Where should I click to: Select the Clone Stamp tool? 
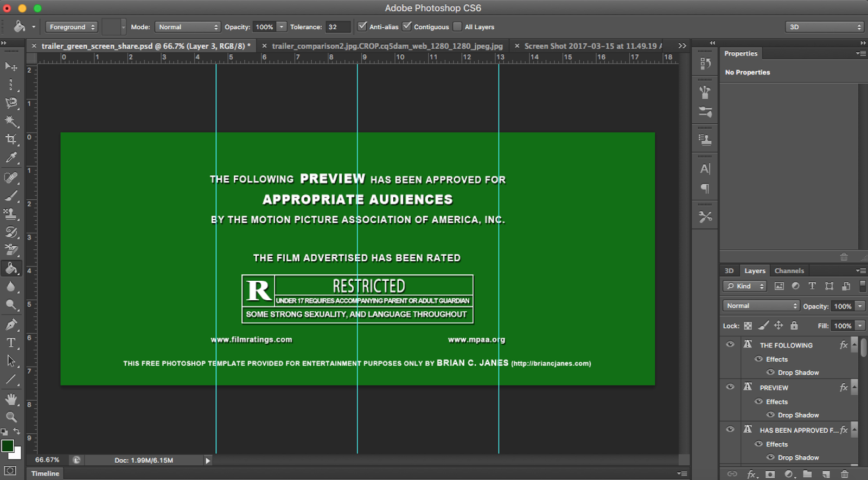pos(11,214)
